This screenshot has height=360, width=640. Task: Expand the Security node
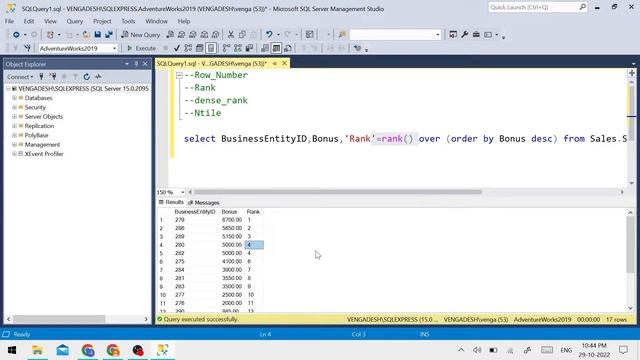click(x=14, y=107)
